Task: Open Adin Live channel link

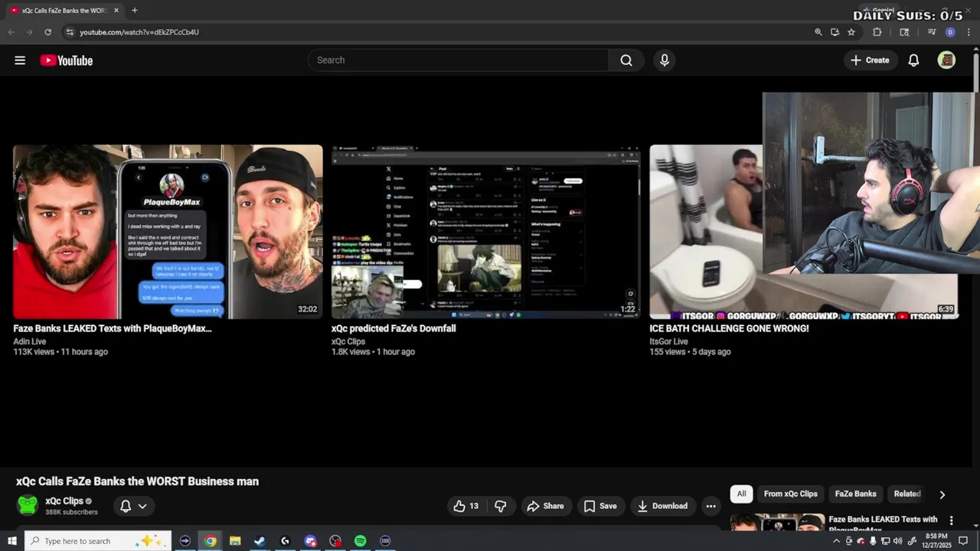Action: click(x=30, y=341)
